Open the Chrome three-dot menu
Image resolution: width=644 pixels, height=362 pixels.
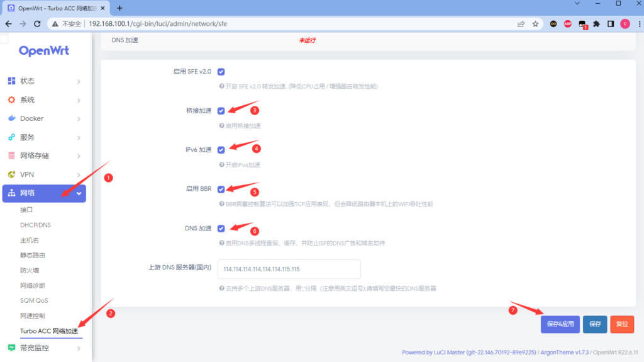pyautogui.click(x=640, y=24)
